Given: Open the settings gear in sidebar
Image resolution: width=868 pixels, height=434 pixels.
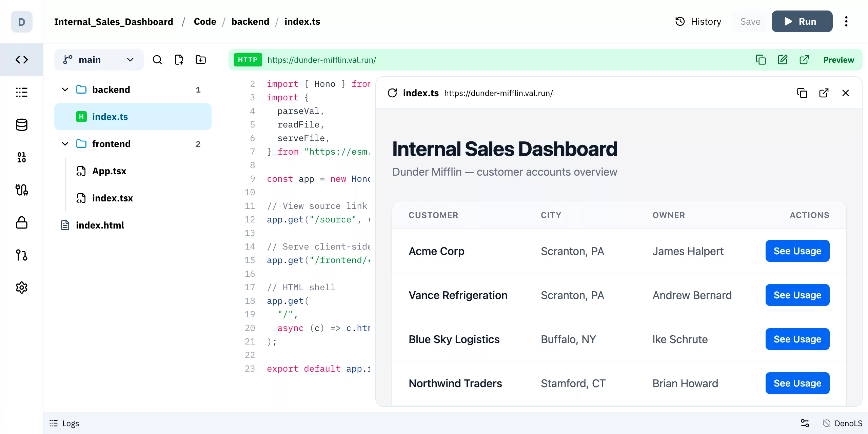Looking at the screenshot, I should click(x=21, y=288).
